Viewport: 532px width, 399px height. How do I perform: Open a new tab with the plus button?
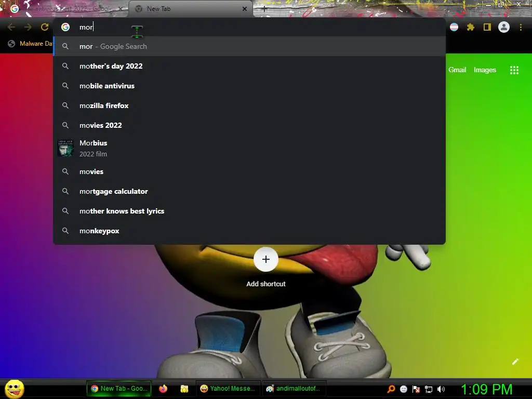tap(264, 9)
